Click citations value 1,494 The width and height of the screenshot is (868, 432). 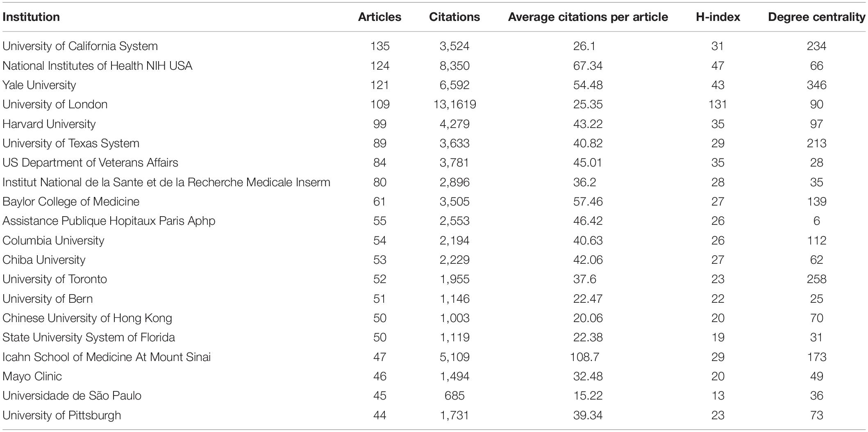(454, 376)
